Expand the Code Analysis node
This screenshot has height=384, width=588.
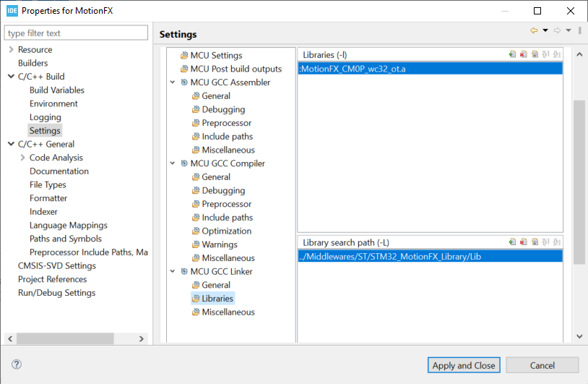tap(22, 157)
